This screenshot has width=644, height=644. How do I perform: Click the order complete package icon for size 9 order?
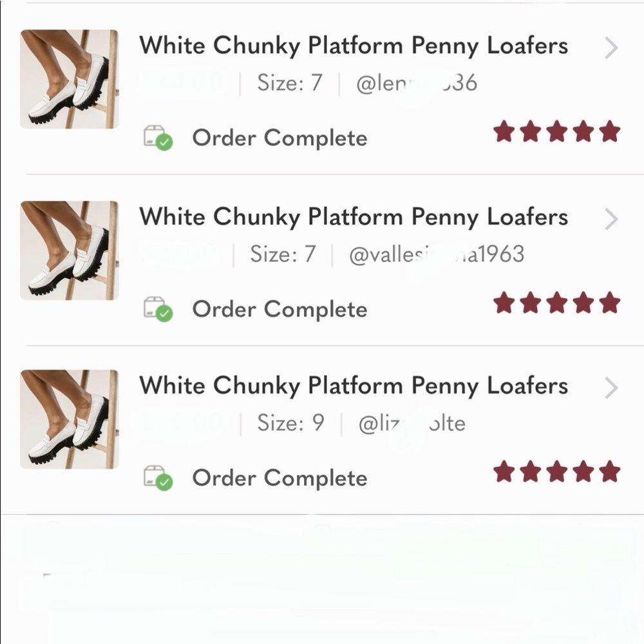(x=158, y=478)
